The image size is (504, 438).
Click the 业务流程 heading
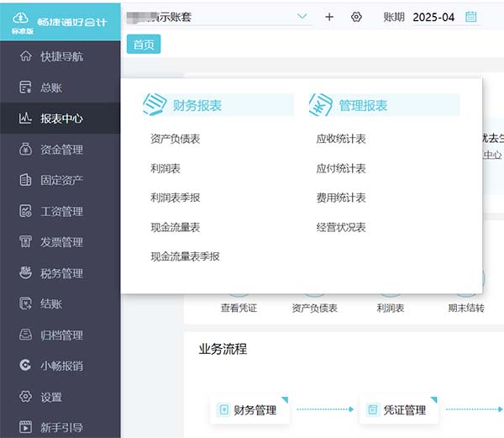click(x=223, y=349)
